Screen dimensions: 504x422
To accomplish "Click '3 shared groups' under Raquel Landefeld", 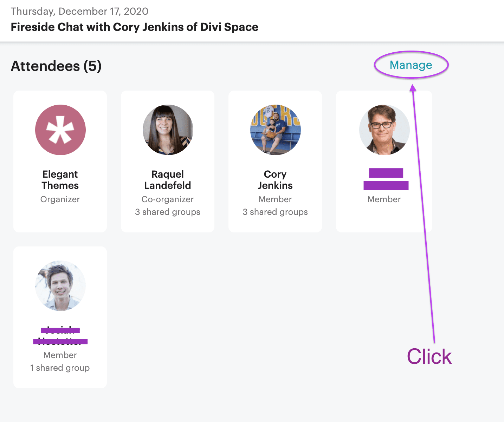I will click(x=168, y=212).
